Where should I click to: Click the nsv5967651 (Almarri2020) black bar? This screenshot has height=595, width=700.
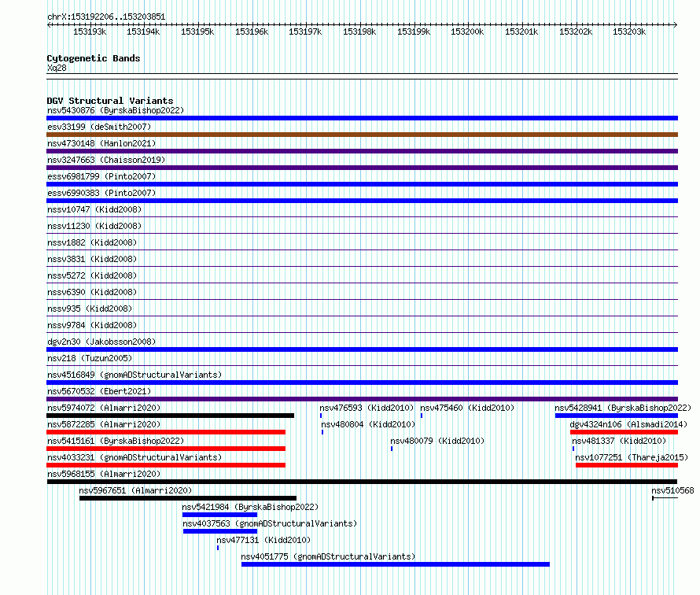tap(188, 498)
